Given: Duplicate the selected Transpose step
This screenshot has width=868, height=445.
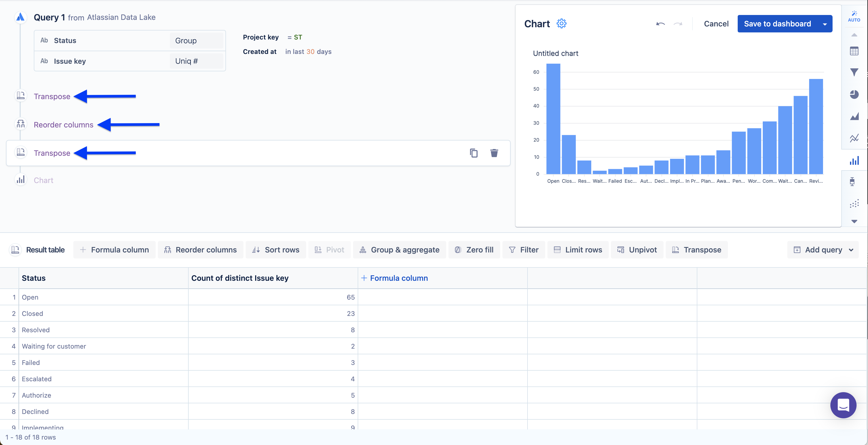Looking at the screenshot, I should [474, 153].
